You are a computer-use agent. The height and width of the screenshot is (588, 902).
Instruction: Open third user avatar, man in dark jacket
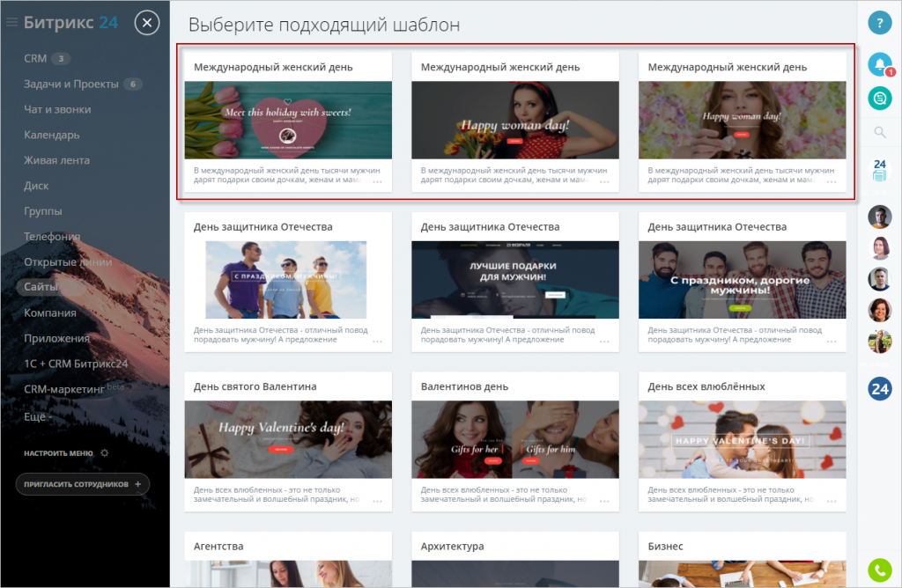(880, 279)
